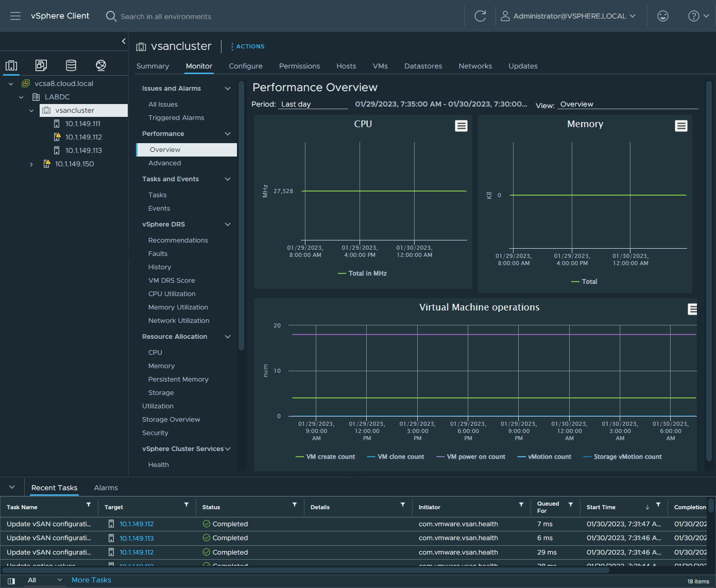Open the ACTIONS menu for vsancluster

[x=248, y=46]
